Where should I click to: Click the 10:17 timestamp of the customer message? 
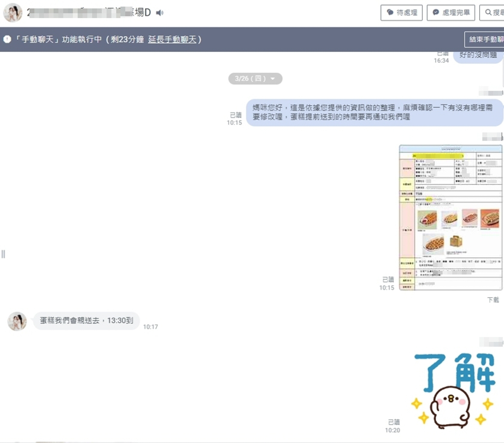pyautogui.click(x=150, y=327)
